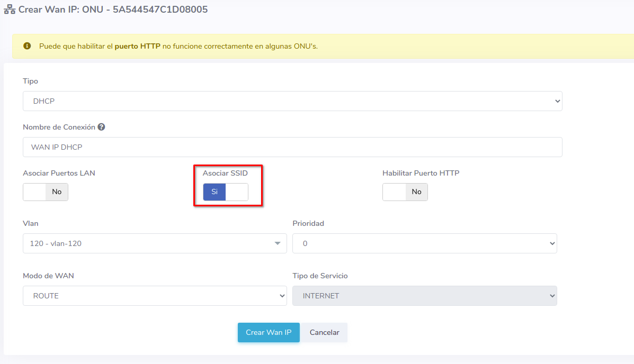Focus the Nombre de Conexión text field

(292, 147)
